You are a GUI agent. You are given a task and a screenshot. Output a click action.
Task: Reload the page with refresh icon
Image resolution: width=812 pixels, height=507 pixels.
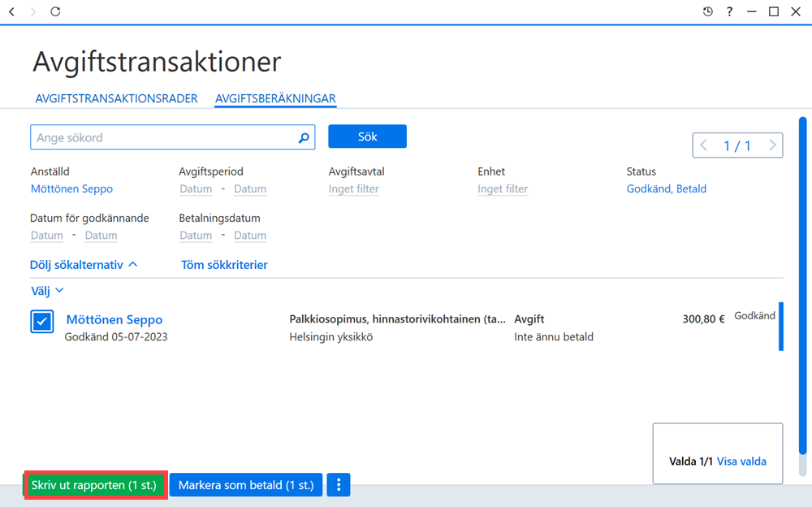55,11
